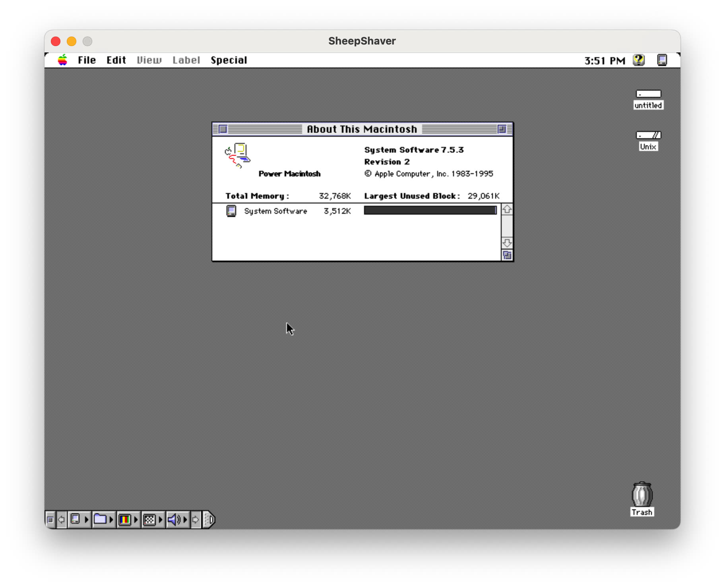This screenshot has height=588, width=725.
Task: Open the Edit menu
Action: (x=116, y=60)
